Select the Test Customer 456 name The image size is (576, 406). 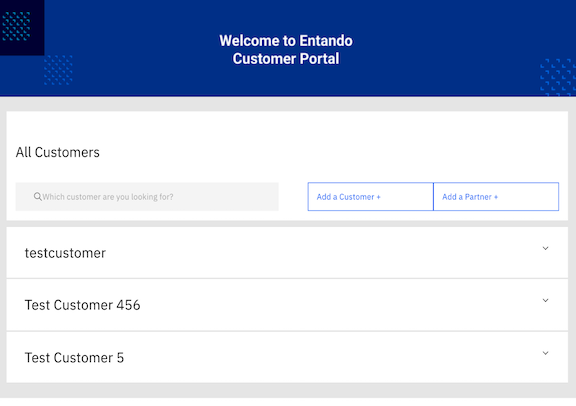(83, 305)
